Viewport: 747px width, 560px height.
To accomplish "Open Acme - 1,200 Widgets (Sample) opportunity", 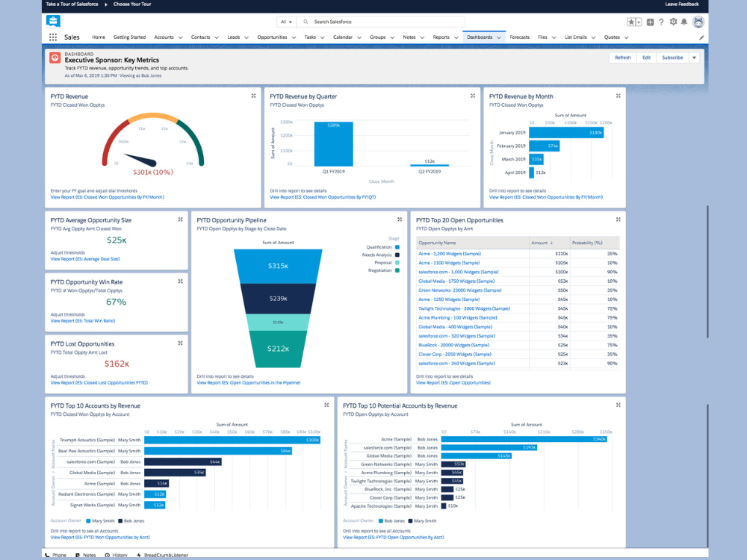I will coord(449,254).
